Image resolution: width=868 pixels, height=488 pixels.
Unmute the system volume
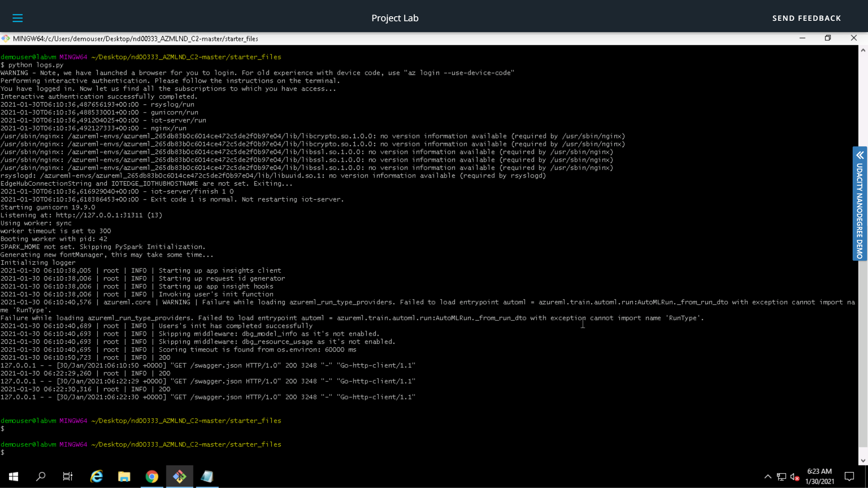pyautogui.click(x=795, y=477)
